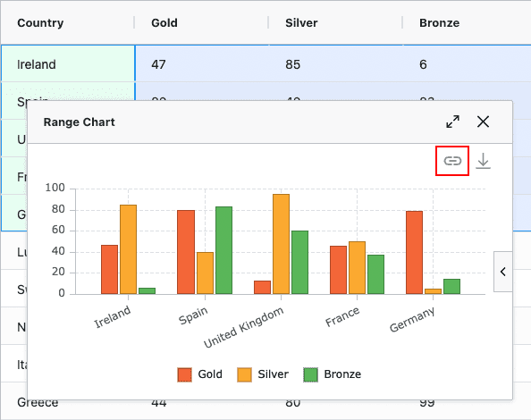Viewport: 531px width, 420px height.
Task: Click the chart link/unlink icon
Action: coord(452,161)
